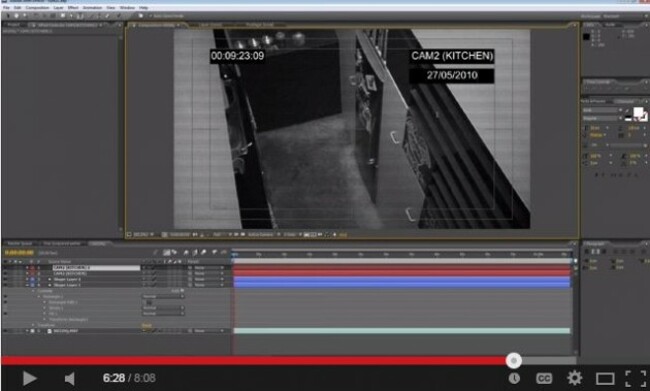Screen dimensions: 650x391
Task: Expand the upper Shape Layer in timeline
Action: [x=50, y=279]
